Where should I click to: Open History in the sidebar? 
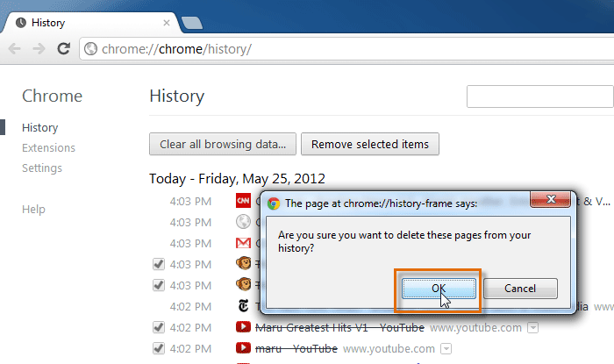[x=40, y=127]
